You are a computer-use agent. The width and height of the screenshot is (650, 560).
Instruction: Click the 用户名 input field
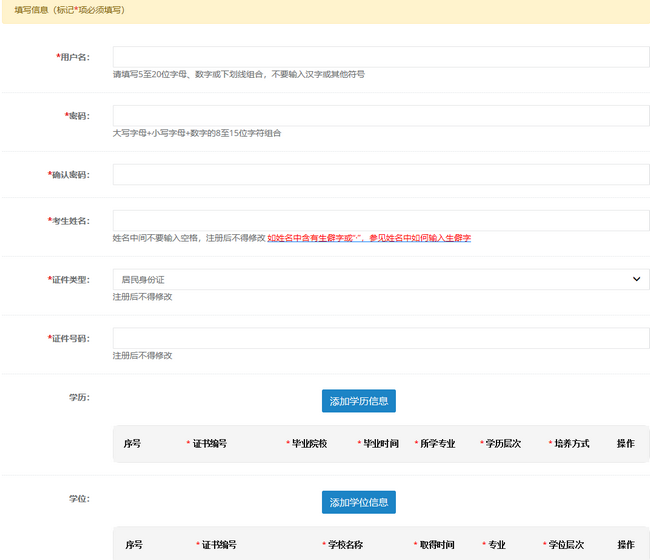(x=380, y=57)
